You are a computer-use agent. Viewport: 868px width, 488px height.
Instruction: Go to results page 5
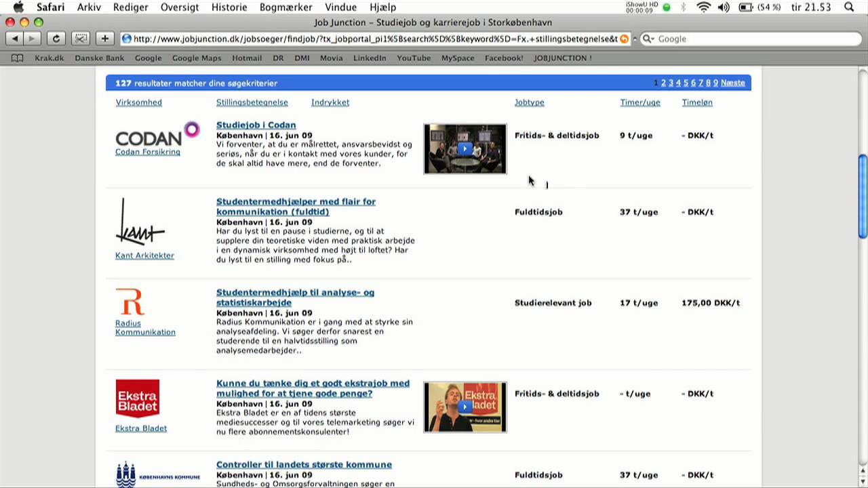(686, 83)
